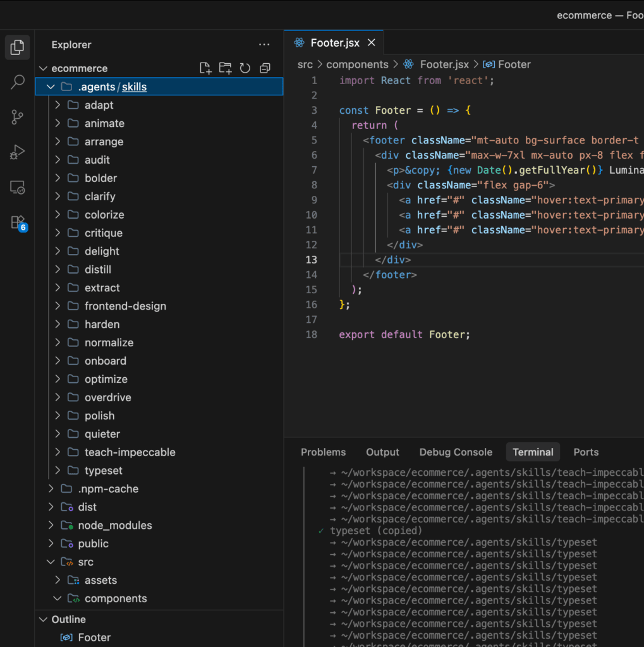Click 'components' in the breadcrumb path

pos(357,64)
